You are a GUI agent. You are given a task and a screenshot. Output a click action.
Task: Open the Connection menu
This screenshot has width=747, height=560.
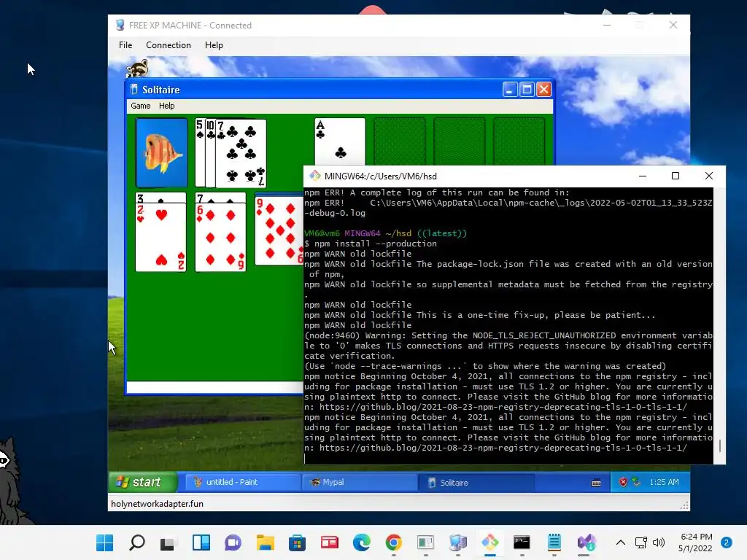tap(169, 44)
